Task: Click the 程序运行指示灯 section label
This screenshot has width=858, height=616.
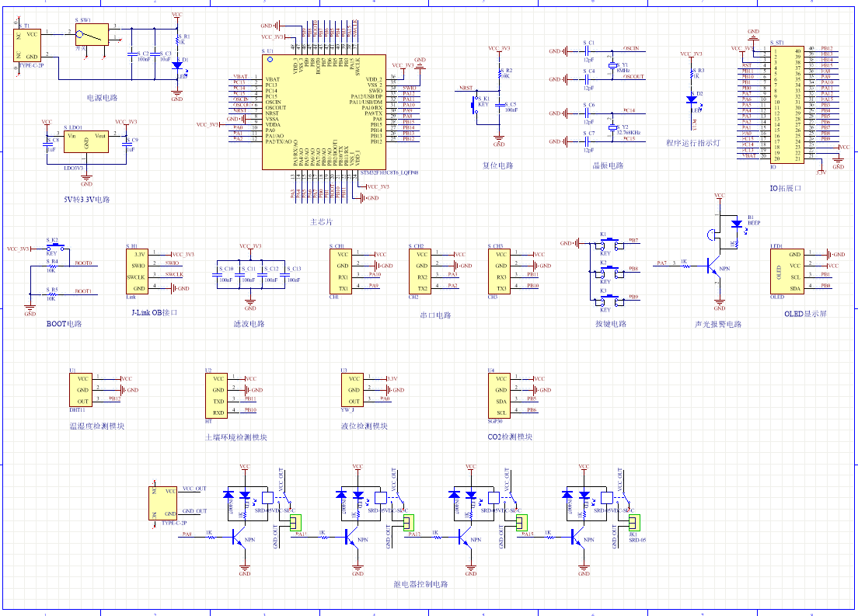Action: coord(692,144)
